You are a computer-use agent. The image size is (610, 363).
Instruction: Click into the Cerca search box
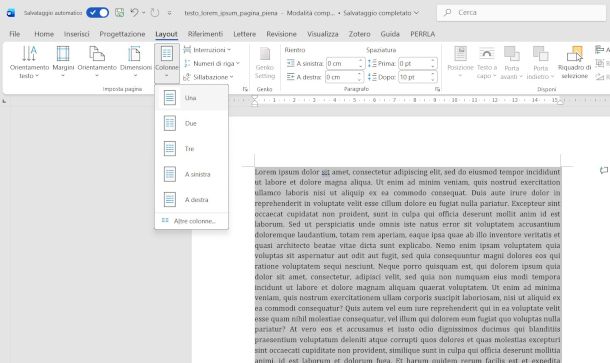tap(521, 12)
